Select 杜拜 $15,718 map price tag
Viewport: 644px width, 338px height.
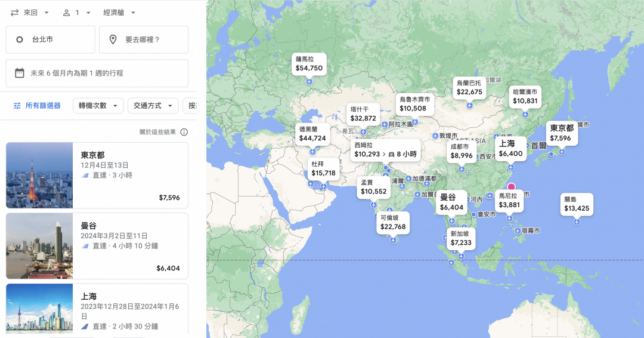click(x=323, y=169)
